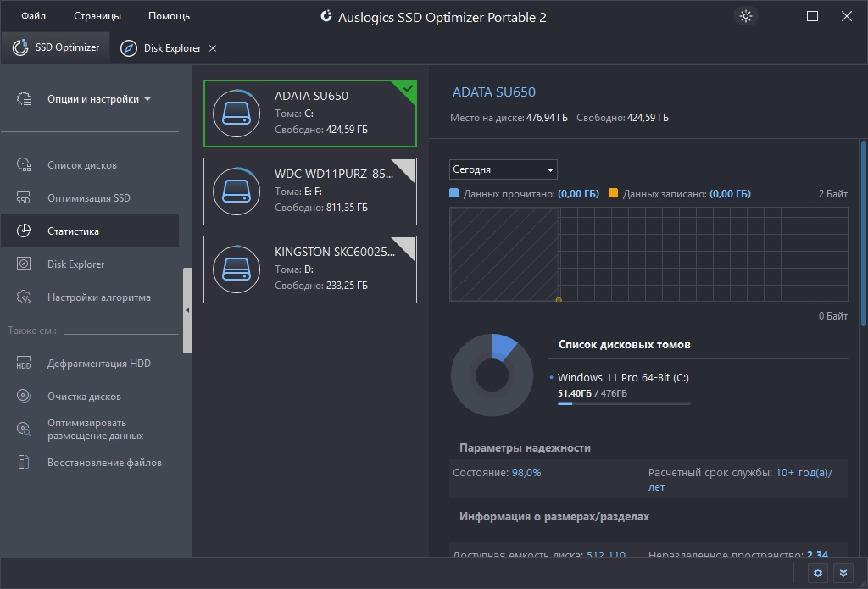This screenshot has height=589, width=868.
Task: Click the Список дисков sidebar icon
Action: [24, 165]
